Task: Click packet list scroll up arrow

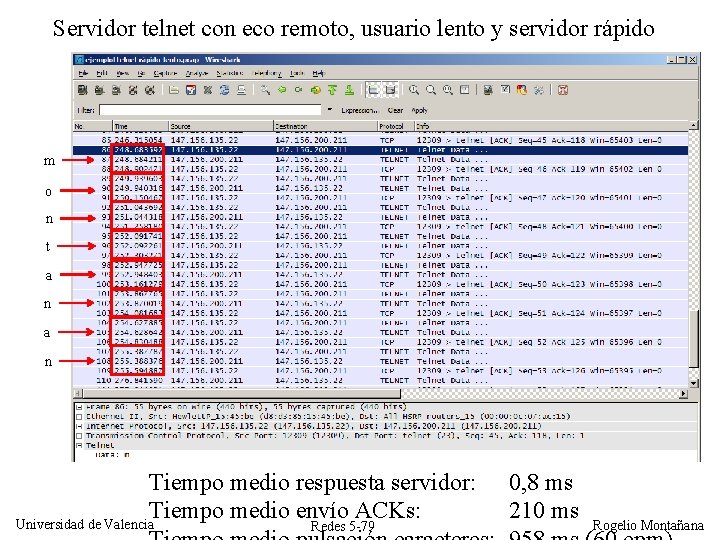Action: click(x=694, y=125)
